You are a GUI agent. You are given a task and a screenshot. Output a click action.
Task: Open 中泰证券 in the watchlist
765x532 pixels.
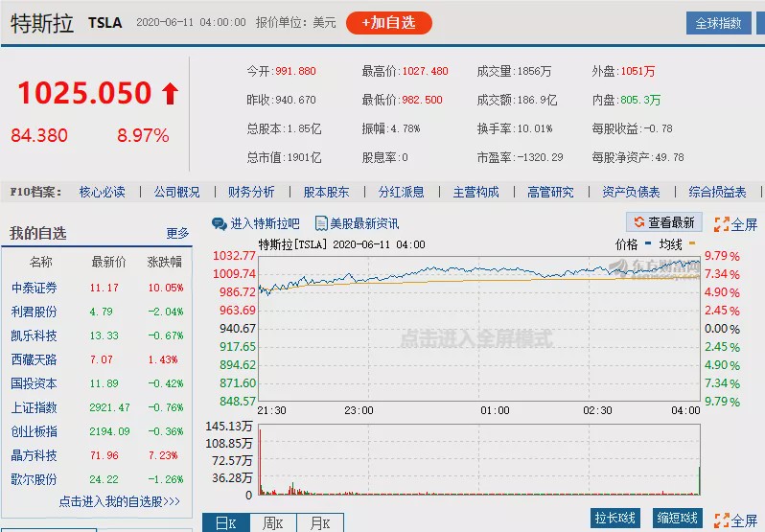35,288
